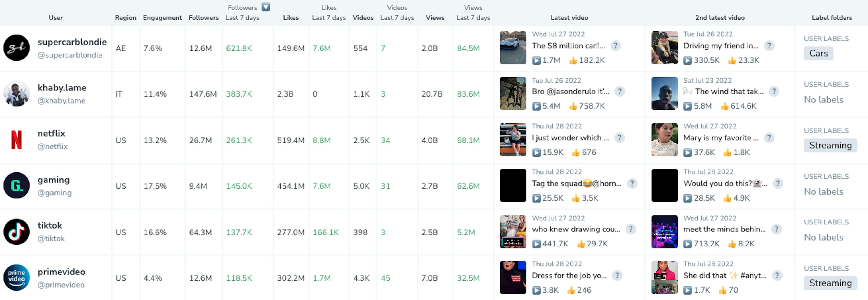Click the 'Latest video' column header
Screen dimensions: 868x300
coord(569,18)
